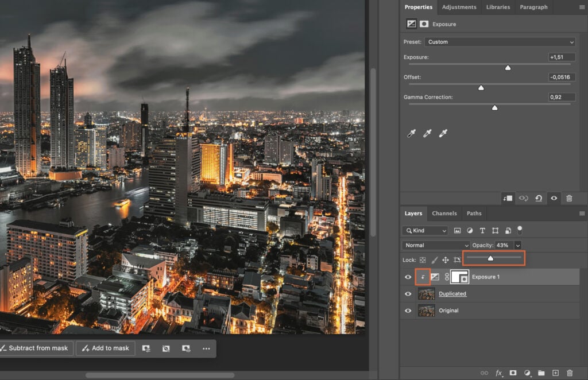The height and width of the screenshot is (380, 588).
Task: Click the Subtract from mask button
Action: 36,348
